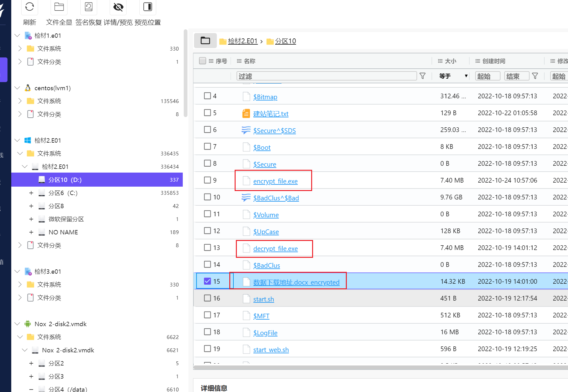Click the 预览位置 panel layout icon
568x392 pixels.
(147, 7)
